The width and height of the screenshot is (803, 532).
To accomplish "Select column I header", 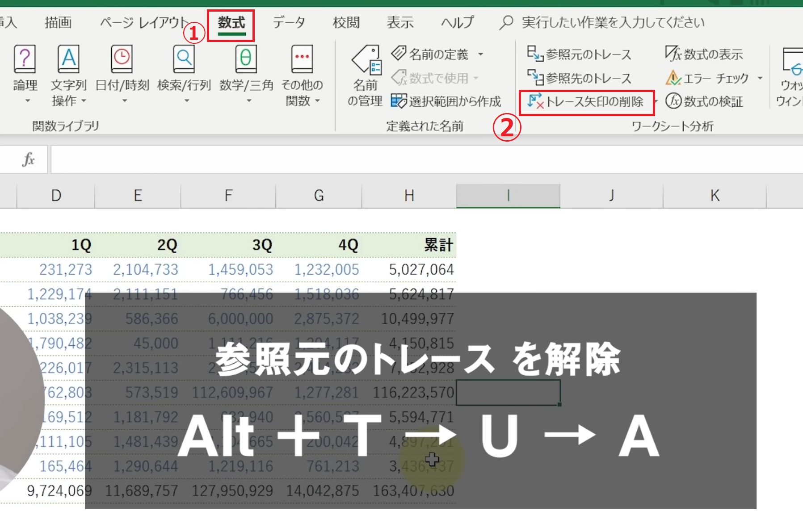I will click(x=508, y=195).
